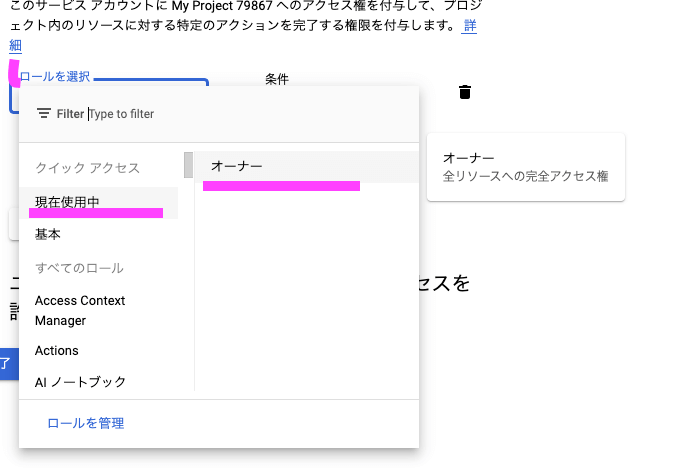The height and width of the screenshot is (468, 695).
Task: Click the クイック アクセス section header
Action: click(88, 167)
